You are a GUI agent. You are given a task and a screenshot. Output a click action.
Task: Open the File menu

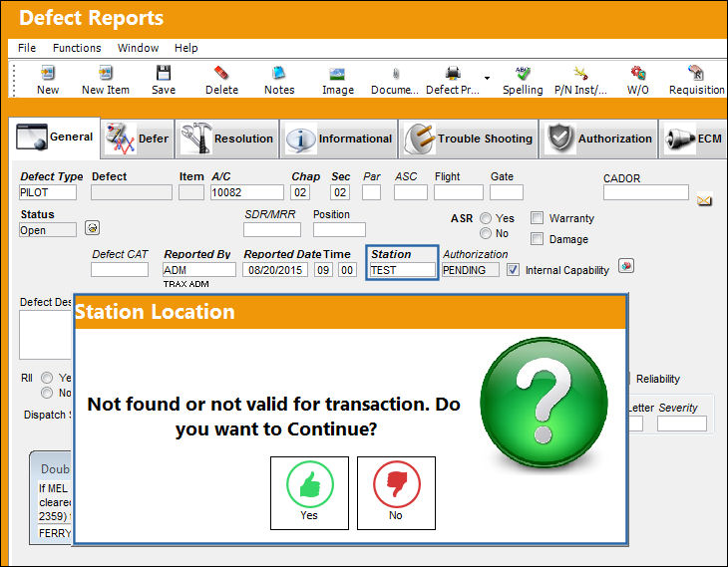click(x=27, y=48)
